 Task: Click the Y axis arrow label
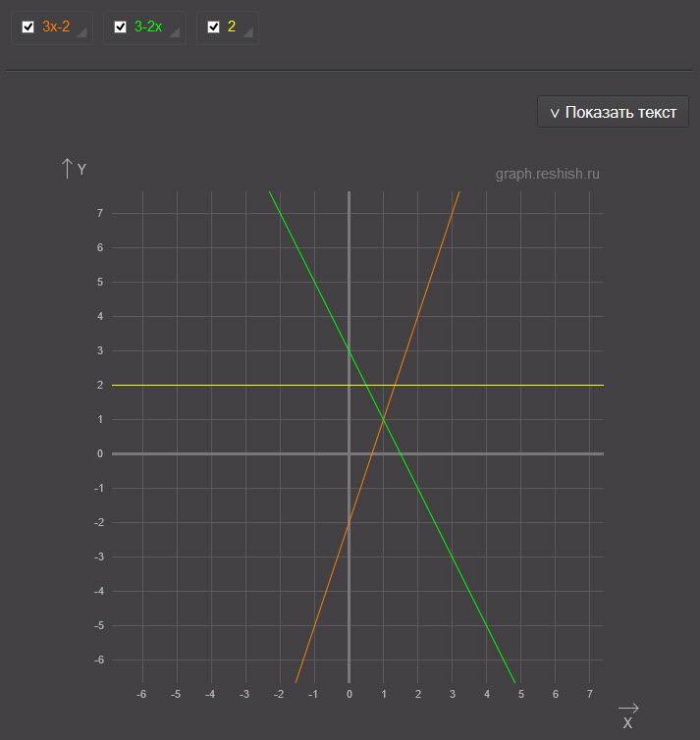click(x=74, y=169)
